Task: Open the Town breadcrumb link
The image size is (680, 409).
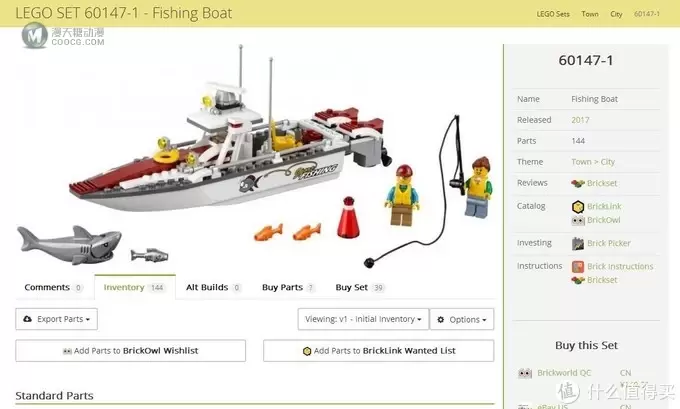Action: click(x=590, y=14)
